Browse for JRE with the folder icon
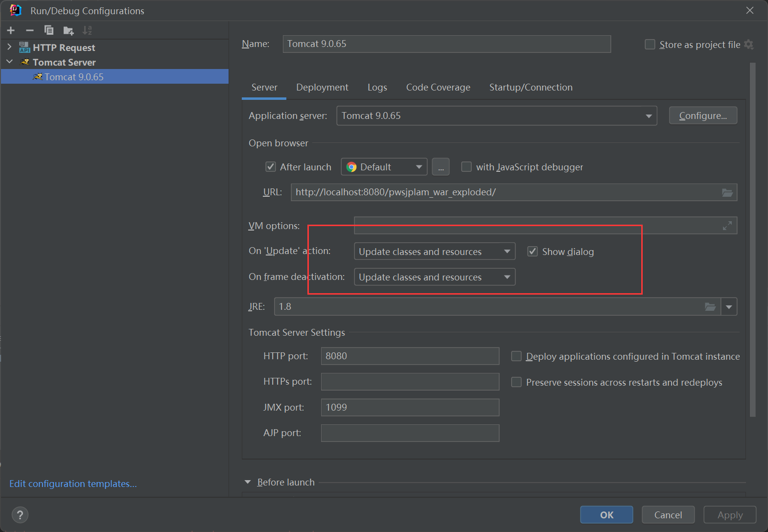The width and height of the screenshot is (768, 532). point(710,307)
